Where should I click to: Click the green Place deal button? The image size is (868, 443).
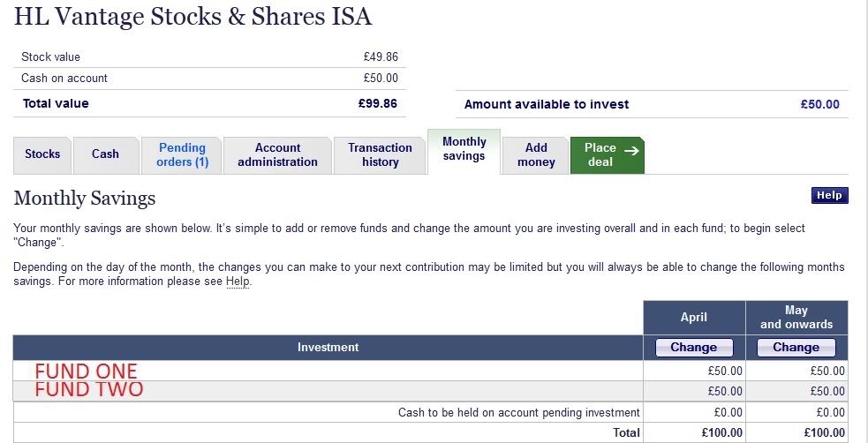(x=600, y=154)
